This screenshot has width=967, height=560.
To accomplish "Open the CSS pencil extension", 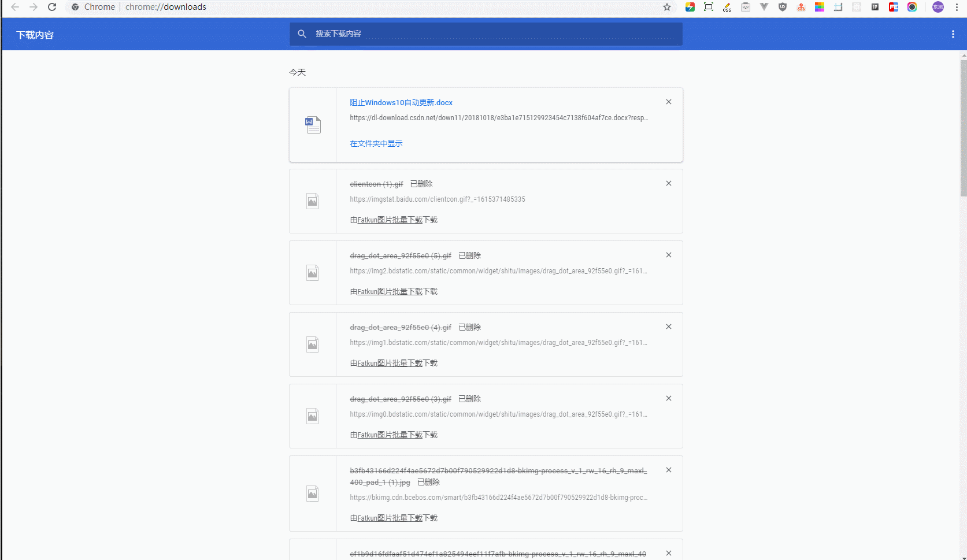I will pyautogui.click(x=727, y=7).
